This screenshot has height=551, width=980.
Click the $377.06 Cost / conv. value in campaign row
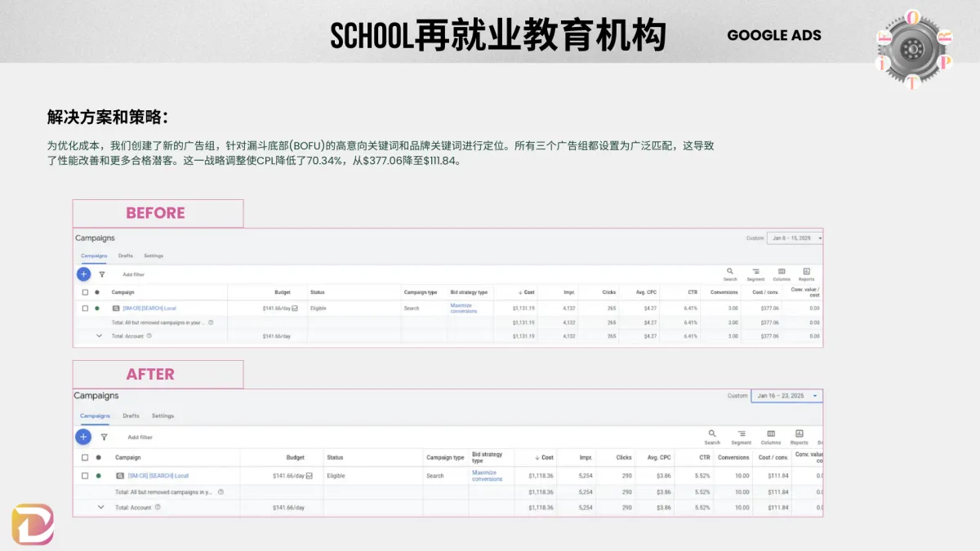[x=768, y=309]
